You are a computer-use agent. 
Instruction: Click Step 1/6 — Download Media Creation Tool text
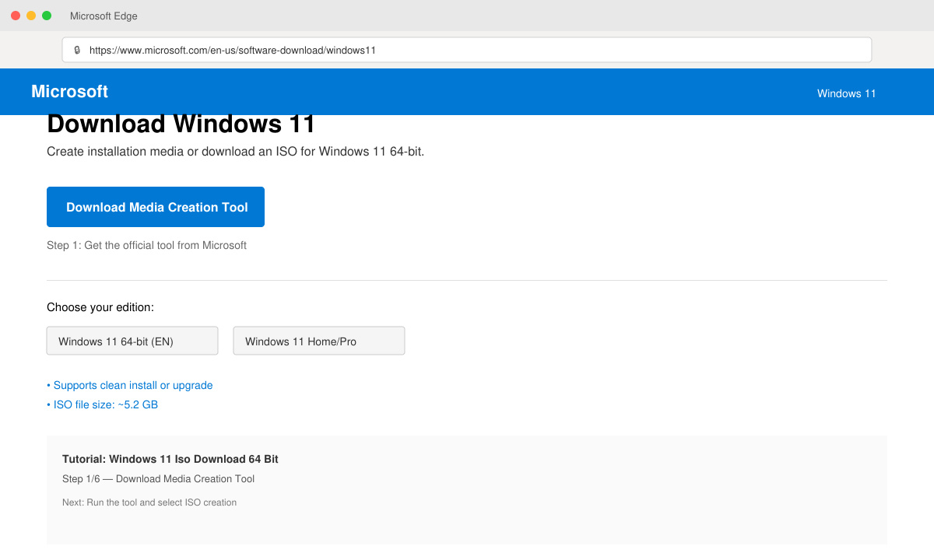click(x=158, y=478)
